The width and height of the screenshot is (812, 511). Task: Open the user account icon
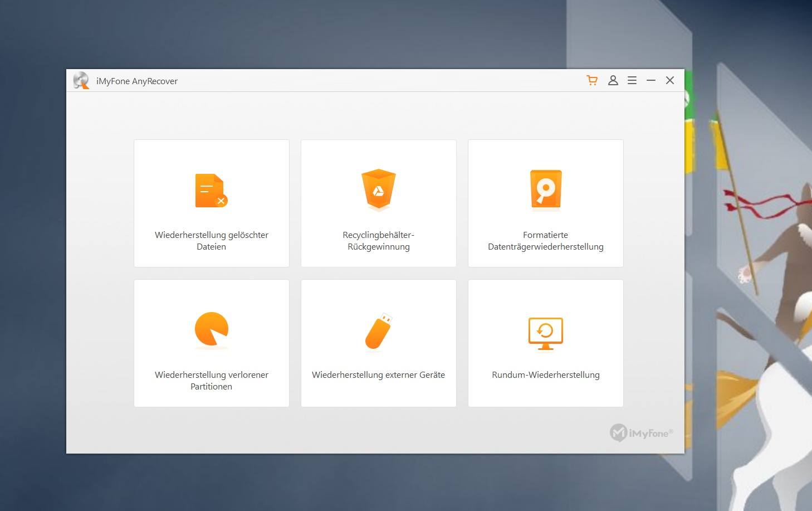coord(613,80)
